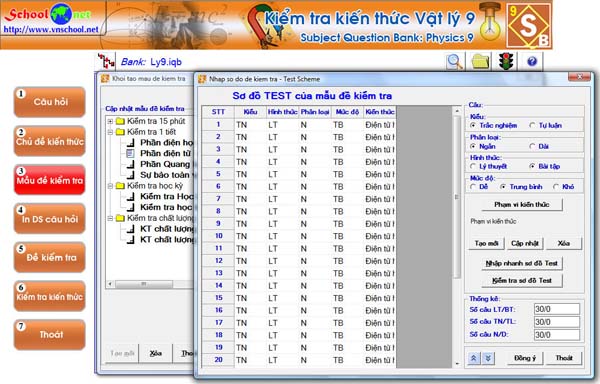Select table row number 20

pyautogui.click(x=218, y=360)
